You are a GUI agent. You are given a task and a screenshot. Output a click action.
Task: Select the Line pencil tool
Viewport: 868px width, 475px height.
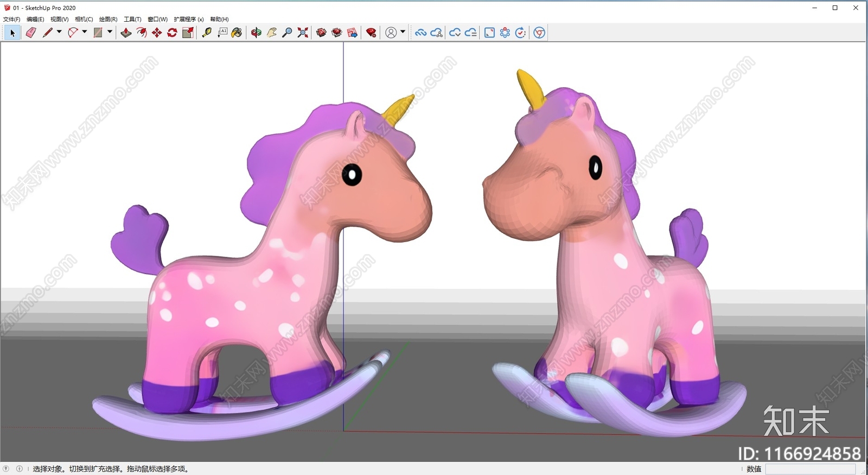click(48, 33)
